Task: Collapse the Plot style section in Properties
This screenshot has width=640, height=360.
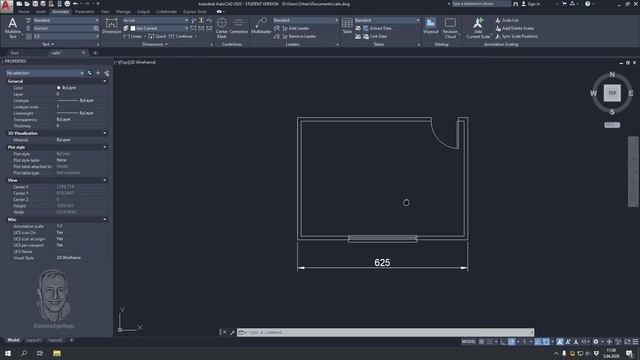Action: tap(105, 147)
